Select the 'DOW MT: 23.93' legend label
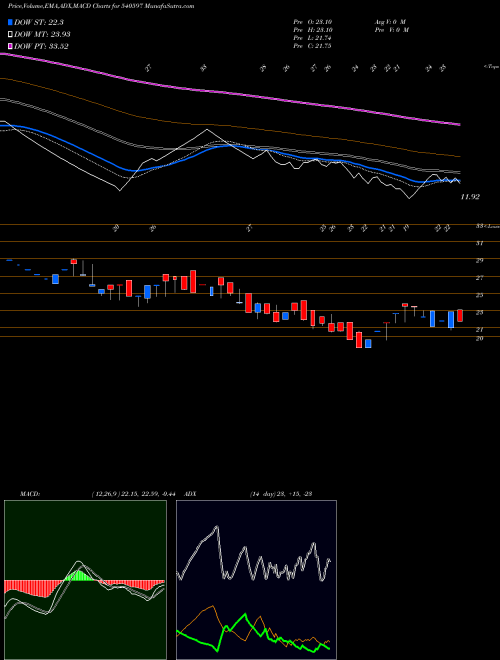Image resolution: width=500 pixels, height=660 pixels. 42,35
